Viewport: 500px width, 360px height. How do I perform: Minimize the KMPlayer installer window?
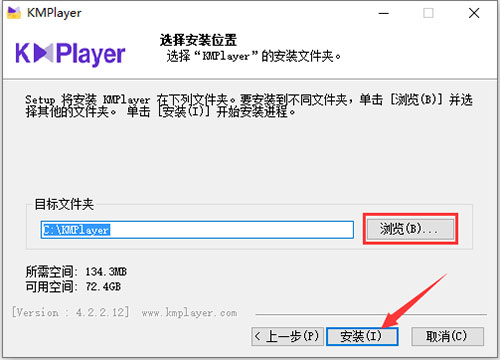click(x=384, y=13)
